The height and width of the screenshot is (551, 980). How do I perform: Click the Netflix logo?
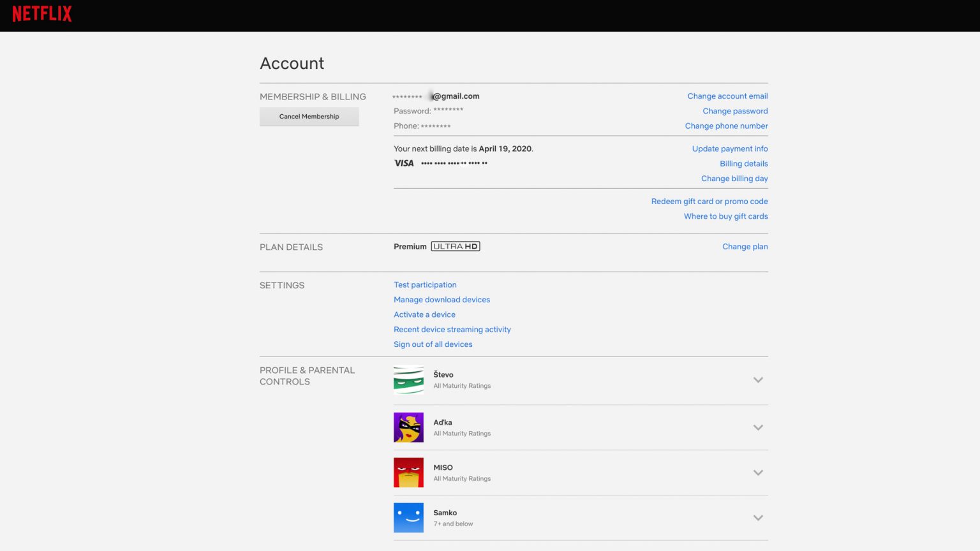pyautogui.click(x=42, y=14)
